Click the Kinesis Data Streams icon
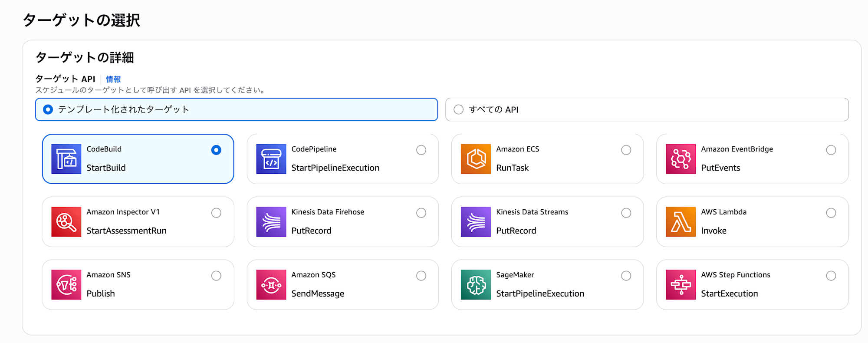Image resolution: width=868 pixels, height=343 pixels. coord(476,222)
